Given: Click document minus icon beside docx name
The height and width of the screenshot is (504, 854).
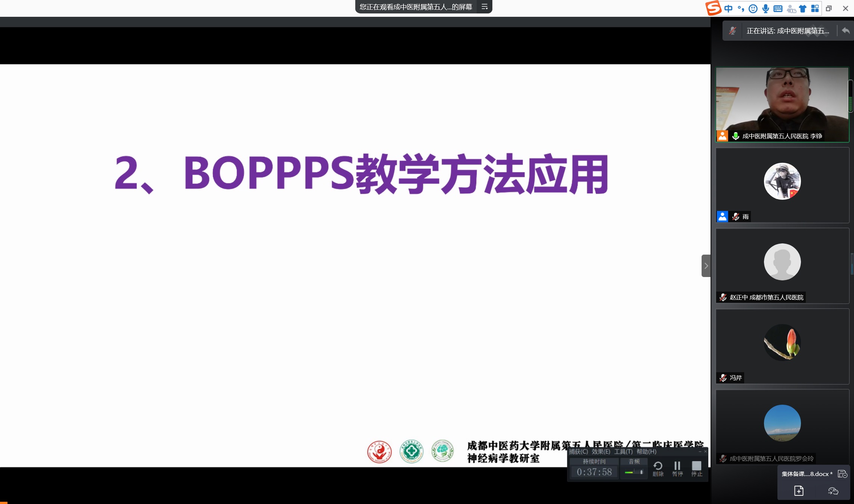Looking at the screenshot, I should pos(843,474).
